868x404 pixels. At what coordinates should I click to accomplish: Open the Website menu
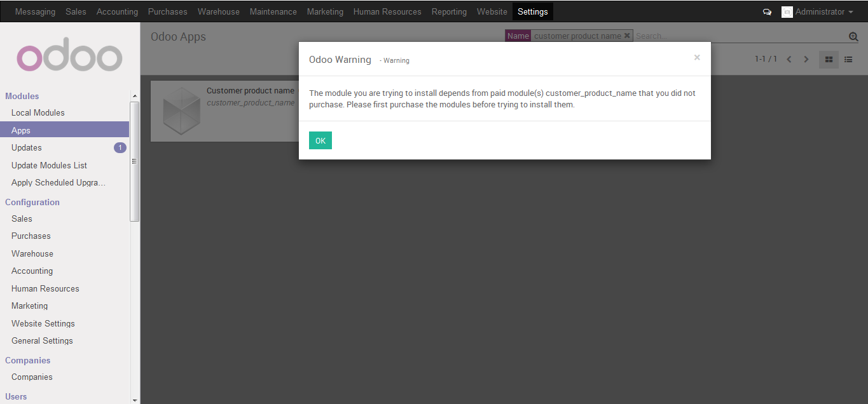point(492,11)
